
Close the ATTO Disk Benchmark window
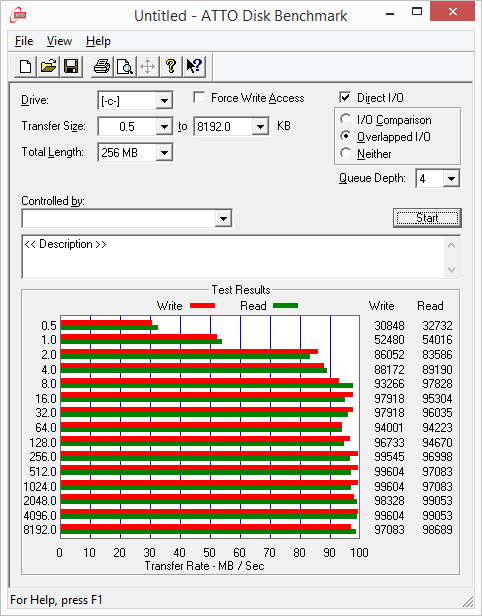point(453,12)
